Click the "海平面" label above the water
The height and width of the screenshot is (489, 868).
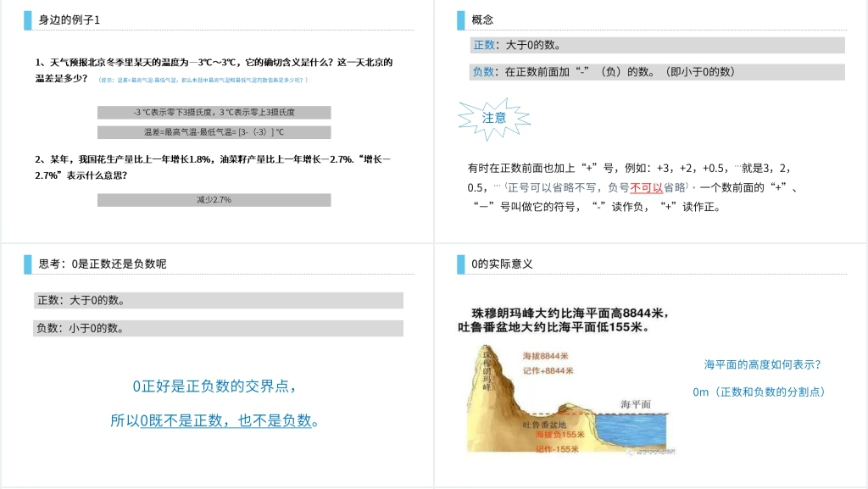(636, 404)
